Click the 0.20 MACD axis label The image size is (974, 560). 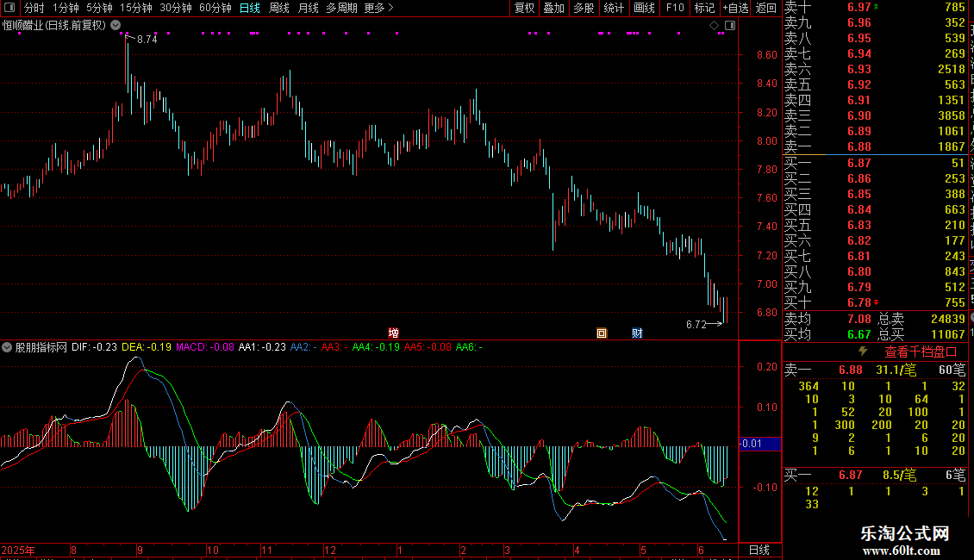766,367
